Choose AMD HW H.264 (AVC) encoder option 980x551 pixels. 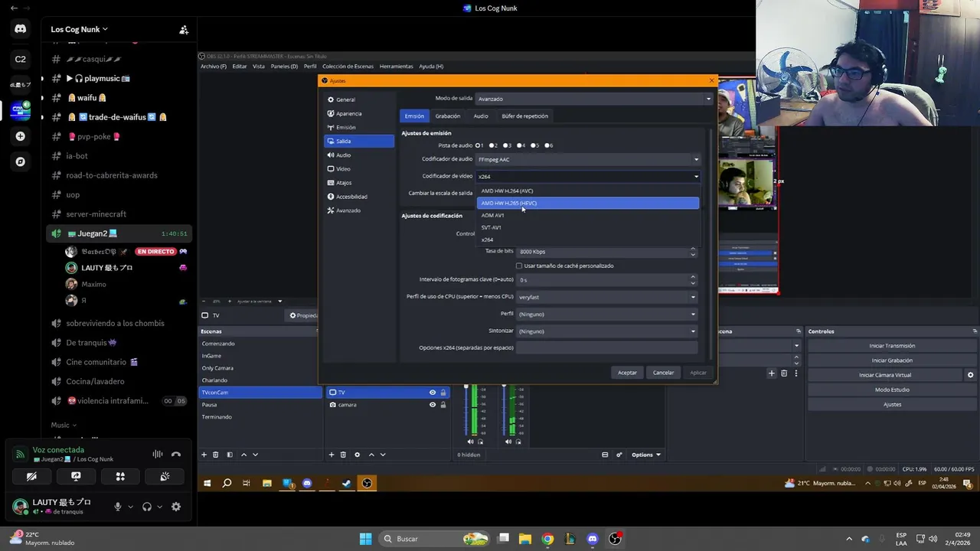point(588,191)
